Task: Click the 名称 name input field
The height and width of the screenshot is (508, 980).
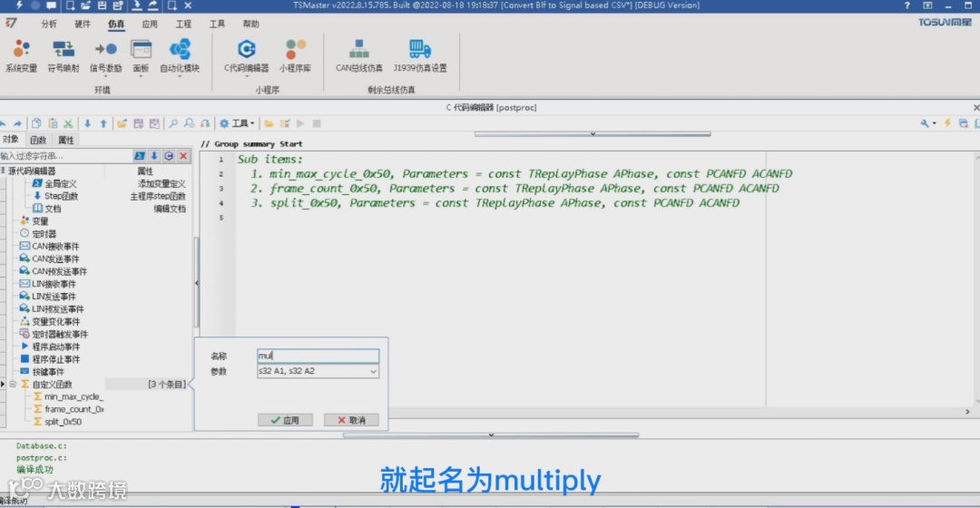Action: coord(318,356)
